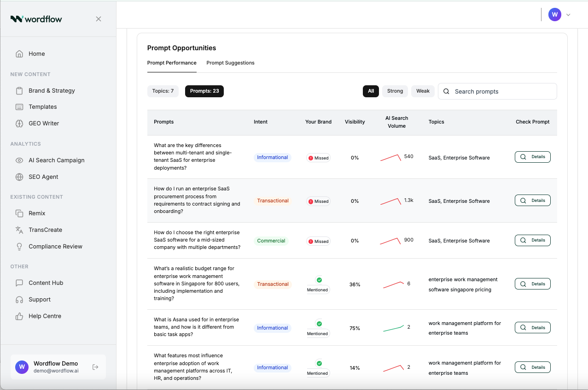Open Details for the multi-tenant prompt
Image resolution: width=588 pixels, height=390 pixels.
532,157
